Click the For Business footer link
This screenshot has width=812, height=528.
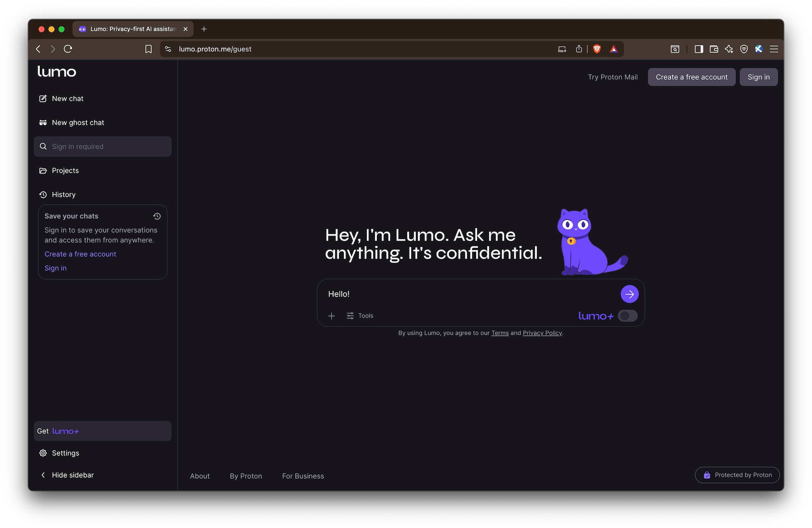coord(303,476)
